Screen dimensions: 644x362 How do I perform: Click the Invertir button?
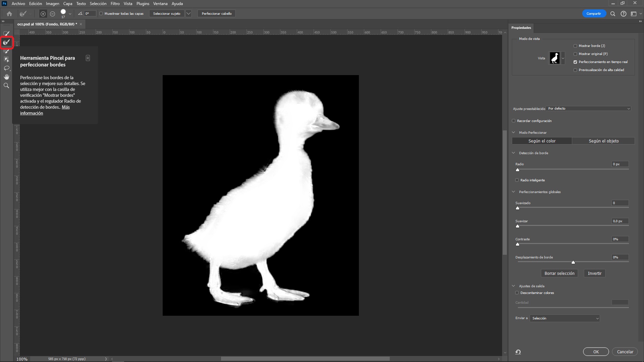[x=595, y=274]
